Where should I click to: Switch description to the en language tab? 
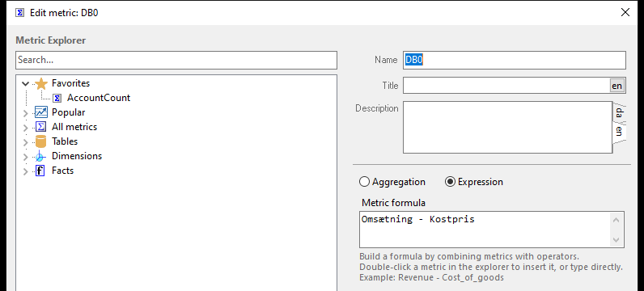point(620,131)
